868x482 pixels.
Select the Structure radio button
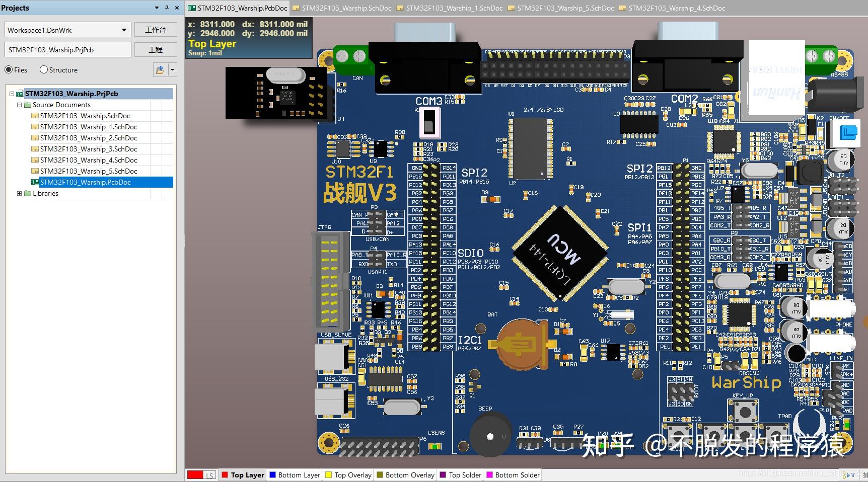pyautogui.click(x=44, y=70)
